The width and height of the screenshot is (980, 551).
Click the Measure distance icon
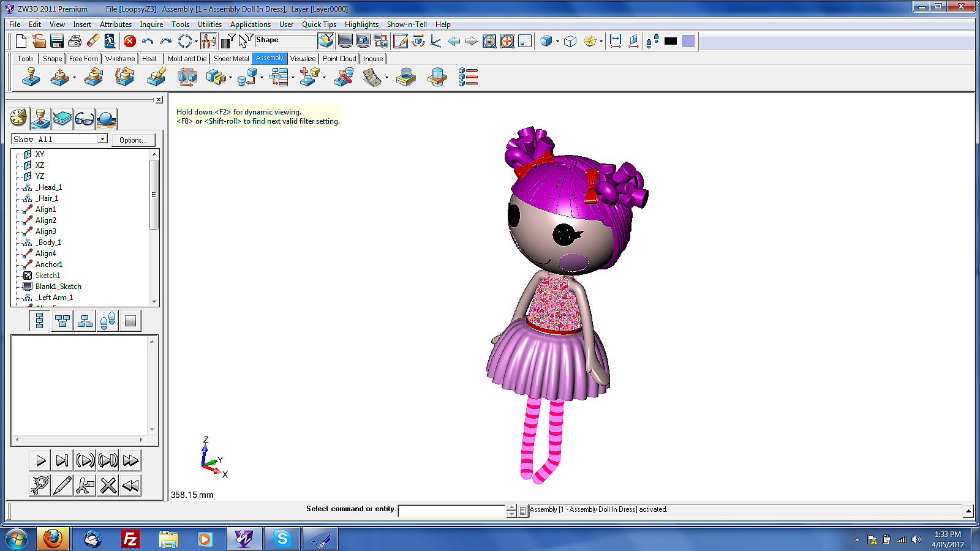tap(616, 41)
